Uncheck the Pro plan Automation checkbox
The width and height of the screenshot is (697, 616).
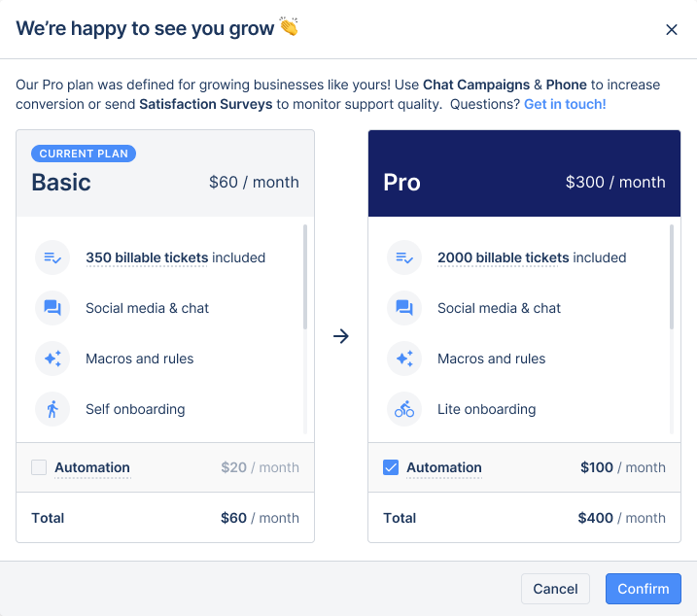[x=391, y=467]
